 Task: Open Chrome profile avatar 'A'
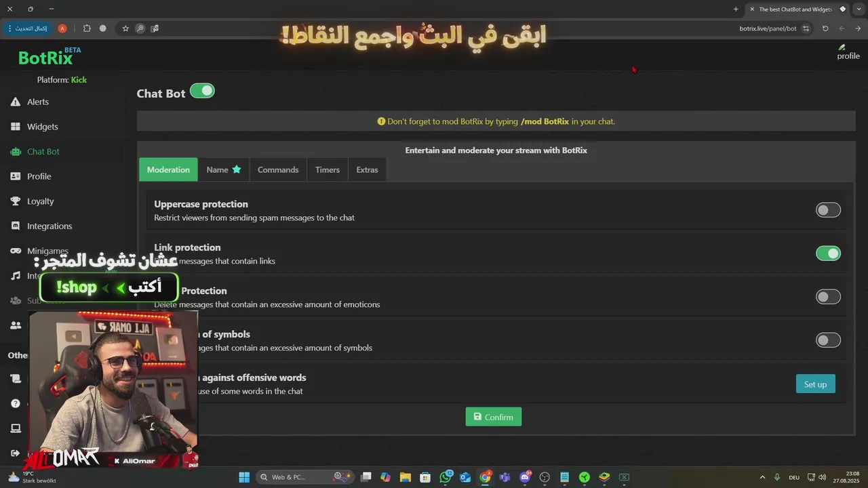62,28
